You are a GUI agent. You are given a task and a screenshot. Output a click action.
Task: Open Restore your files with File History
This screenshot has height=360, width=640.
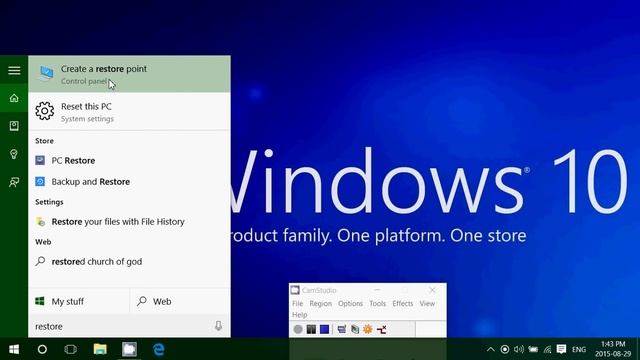click(x=129, y=222)
